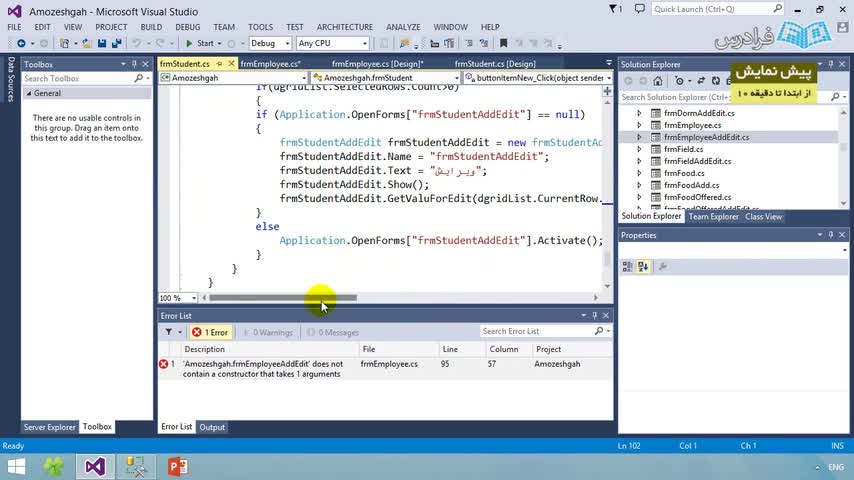Open the FILE menu
854x480 pixels.
tap(15, 27)
